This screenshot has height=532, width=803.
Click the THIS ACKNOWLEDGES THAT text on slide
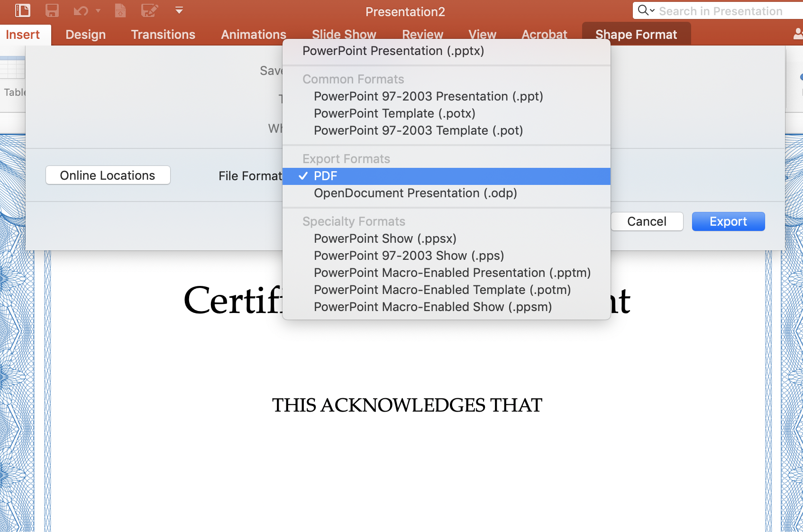[407, 405]
